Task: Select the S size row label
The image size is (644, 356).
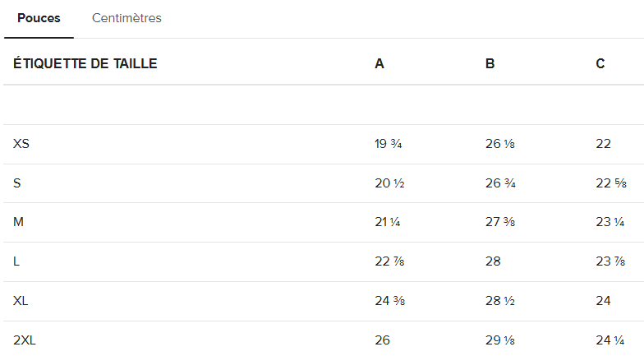Action: click(16, 183)
